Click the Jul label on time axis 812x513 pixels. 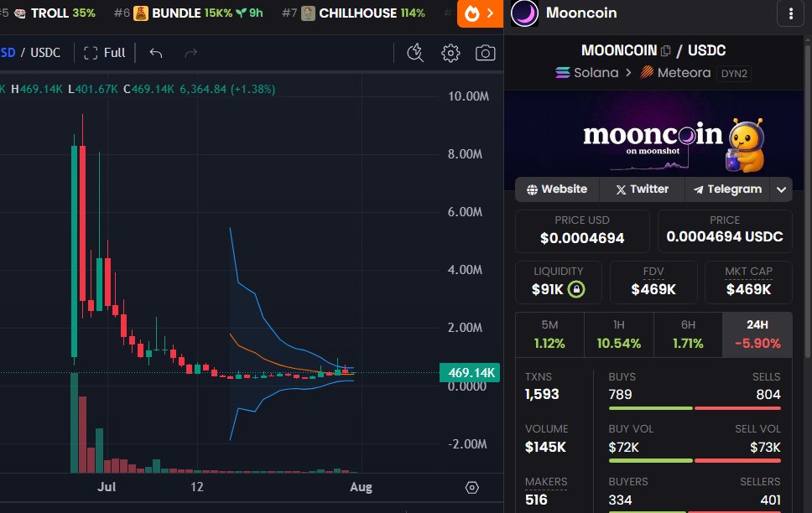(x=107, y=487)
